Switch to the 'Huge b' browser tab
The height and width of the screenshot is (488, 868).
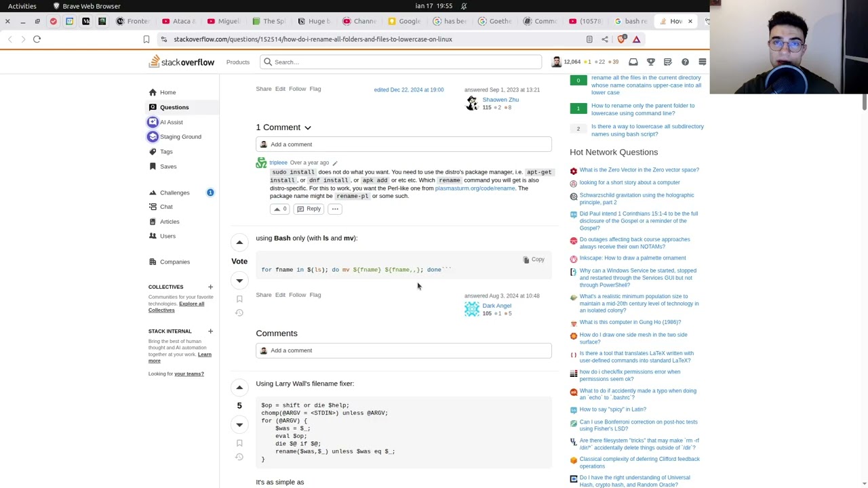pyautogui.click(x=313, y=21)
